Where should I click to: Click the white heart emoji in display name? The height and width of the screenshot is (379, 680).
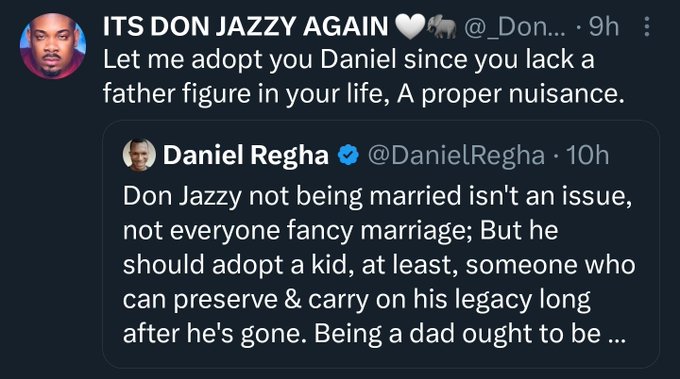point(409,27)
